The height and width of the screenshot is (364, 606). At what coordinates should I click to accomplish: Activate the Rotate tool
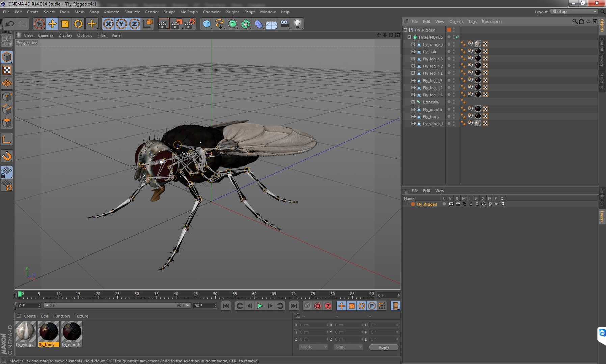click(x=78, y=24)
